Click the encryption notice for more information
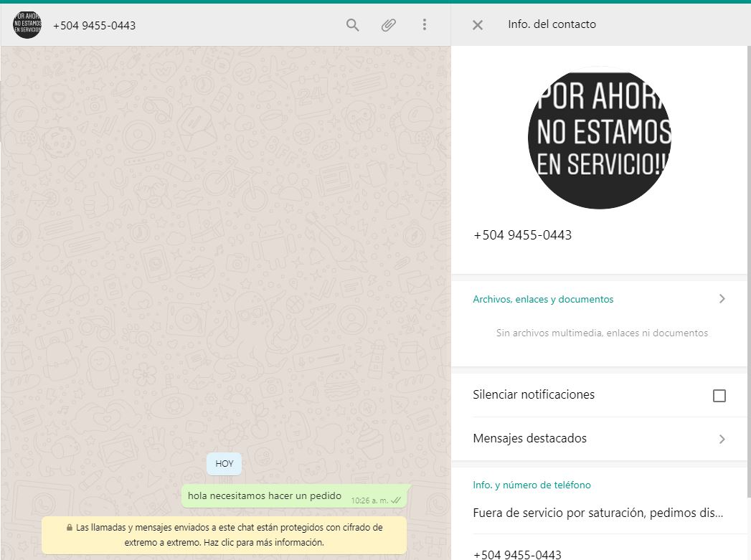The height and width of the screenshot is (560, 751). pyautogui.click(x=224, y=535)
